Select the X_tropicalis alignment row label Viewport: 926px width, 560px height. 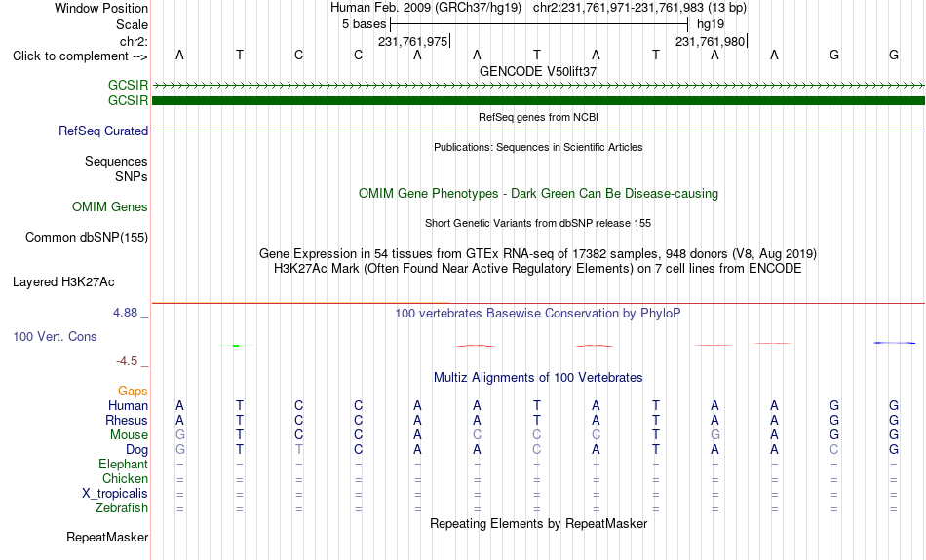pyautogui.click(x=115, y=494)
